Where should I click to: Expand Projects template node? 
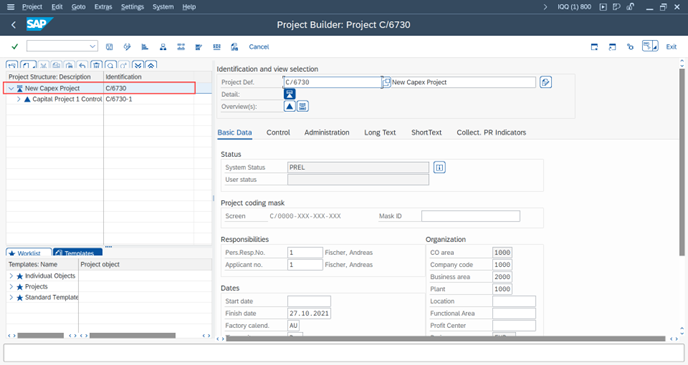[x=11, y=286]
